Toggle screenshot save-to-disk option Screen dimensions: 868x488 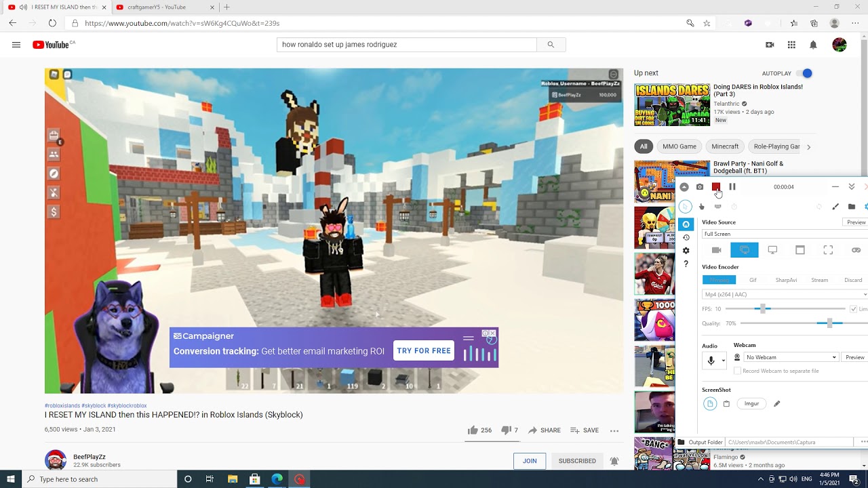click(710, 404)
